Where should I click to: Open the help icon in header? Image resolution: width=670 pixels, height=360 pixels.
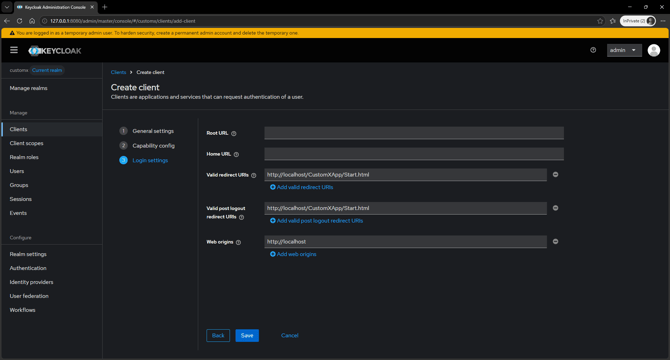pos(593,50)
